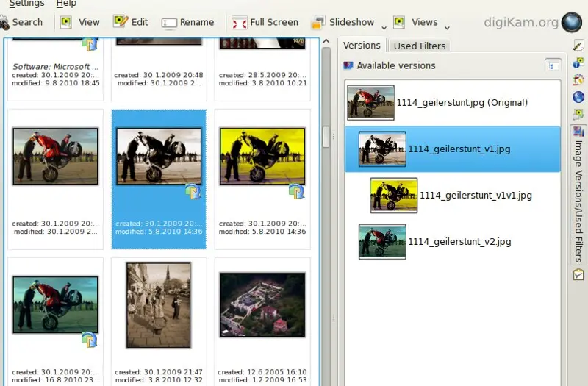Switch to the Used Filters tab

[420, 46]
